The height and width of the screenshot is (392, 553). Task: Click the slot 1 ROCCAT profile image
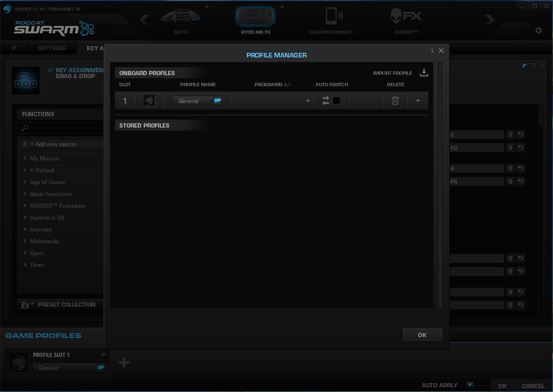[149, 101]
